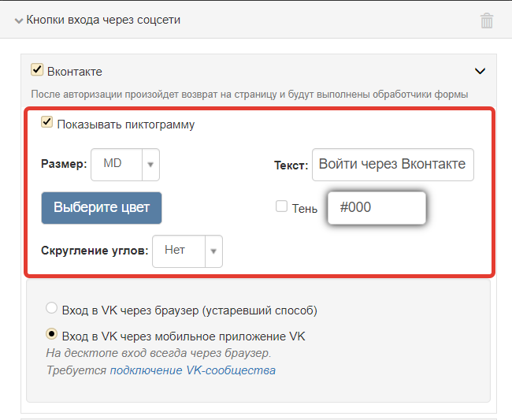This screenshot has height=420, width=512.
Task: Toggle "Показывать пиктограмму" checkbox
Action: pyautogui.click(x=46, y=122)
